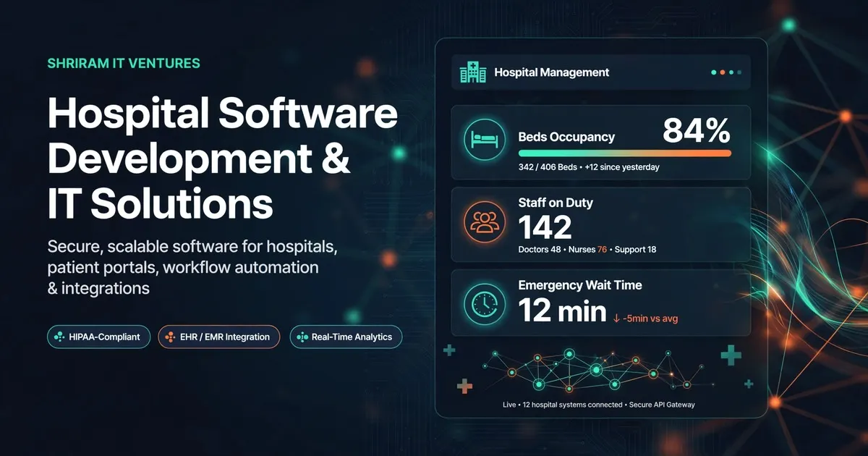Click the 12 min wait value
Screen dimensions: 868x456
click(x=563, y=311)
